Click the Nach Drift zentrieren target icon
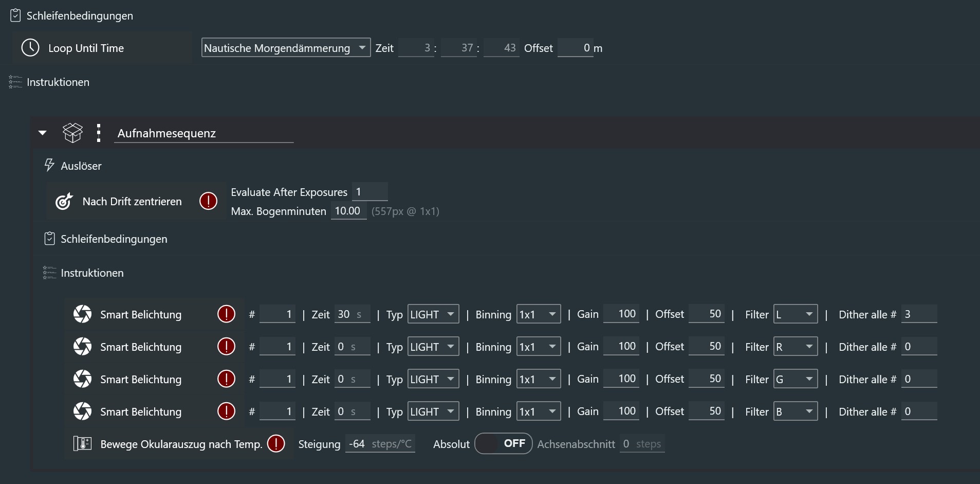Viewport: 980px width, 484px height. pos(64,201)
